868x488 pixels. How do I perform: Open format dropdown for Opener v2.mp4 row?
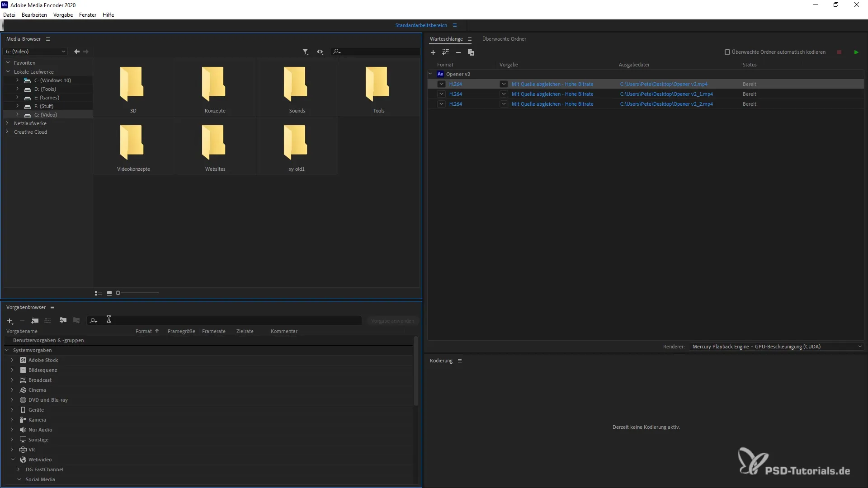click(x=441, y=84)
